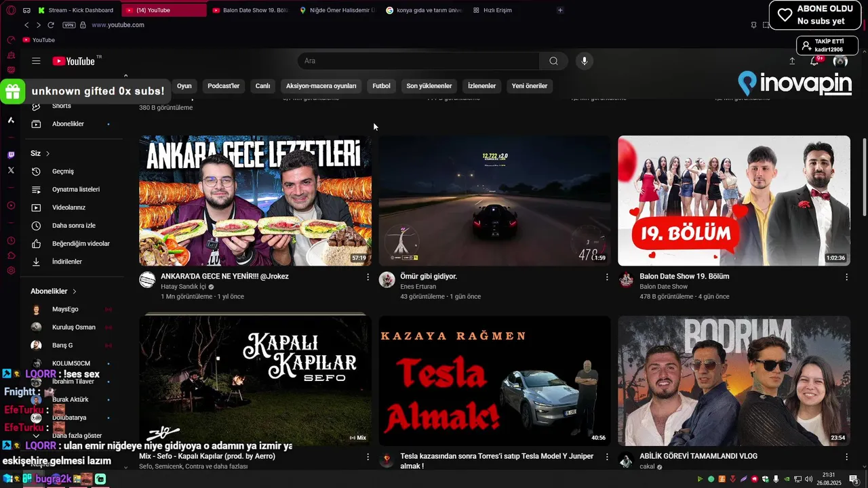Open the Aria AI icon in sidebar

[11, 120]
